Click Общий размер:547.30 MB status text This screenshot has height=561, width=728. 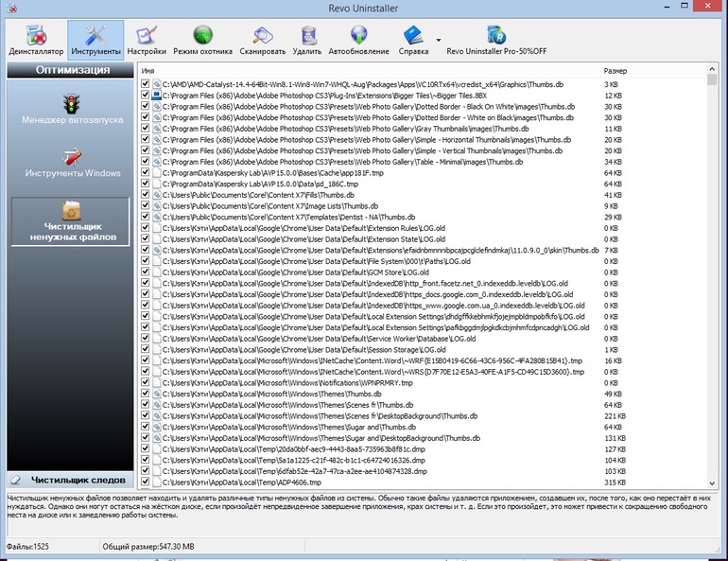(x=148, y=547)
